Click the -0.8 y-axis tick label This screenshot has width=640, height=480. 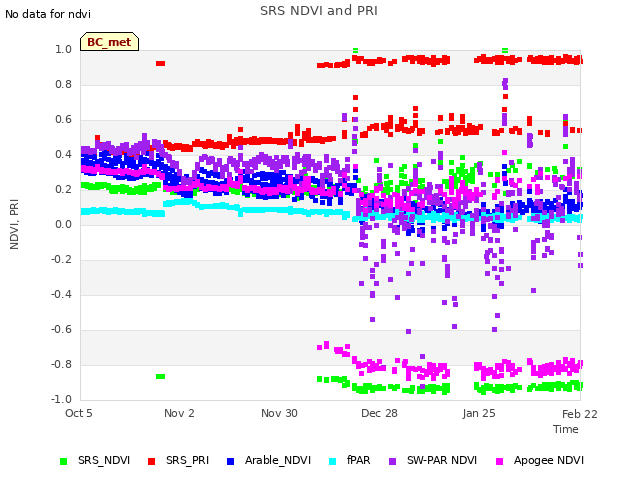[x=61, y=364]
